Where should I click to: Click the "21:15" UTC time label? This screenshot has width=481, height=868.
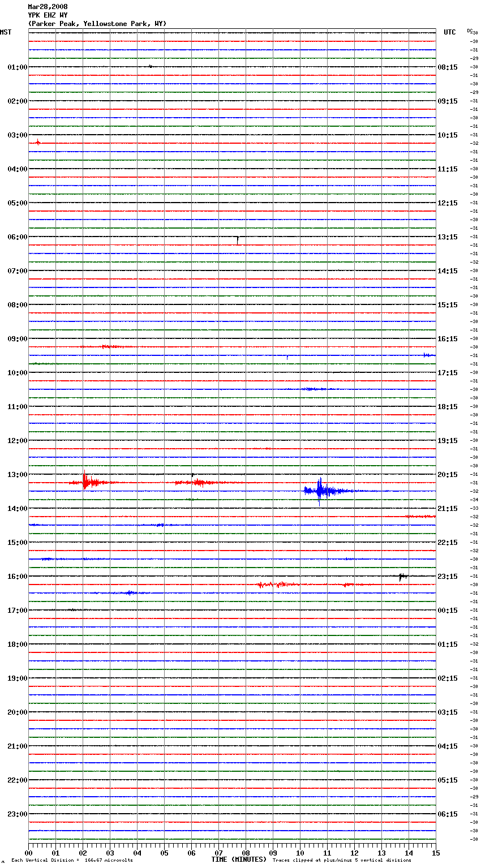[448, 509]
